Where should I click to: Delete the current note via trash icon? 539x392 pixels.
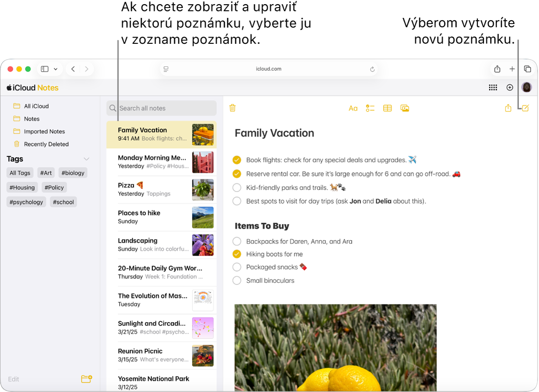pyautogui.click(x=232, y=108)
